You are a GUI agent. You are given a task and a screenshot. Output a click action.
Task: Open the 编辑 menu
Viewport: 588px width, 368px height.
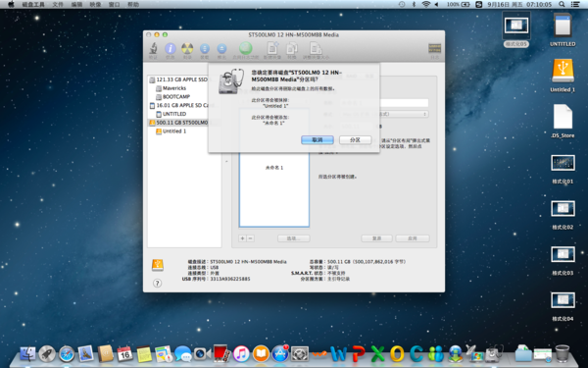coord(76,4)
